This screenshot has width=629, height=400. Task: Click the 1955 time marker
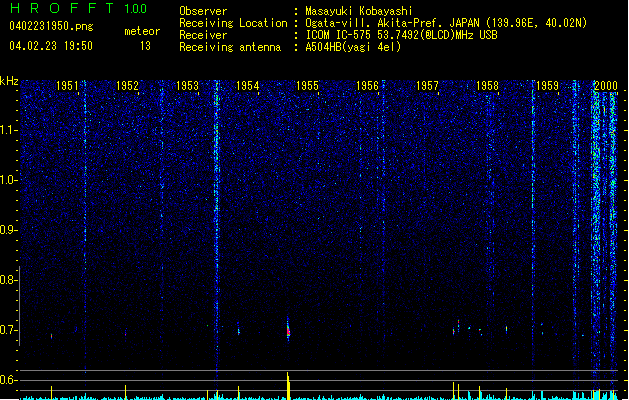[x=307, y=86]
